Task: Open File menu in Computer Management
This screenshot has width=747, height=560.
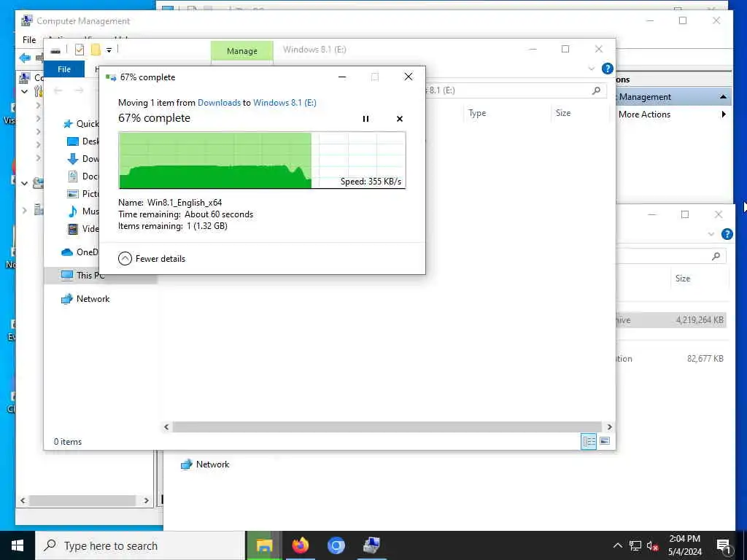Action: click(x=29, y=39)
